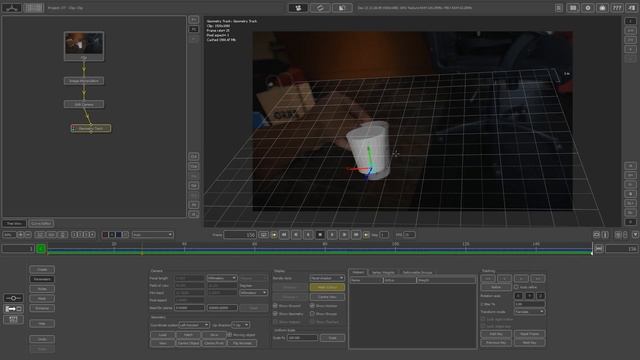This screenshot has height=360, width=640.
Task: Stop playback with the square stop button
Action: coord(320,235)
